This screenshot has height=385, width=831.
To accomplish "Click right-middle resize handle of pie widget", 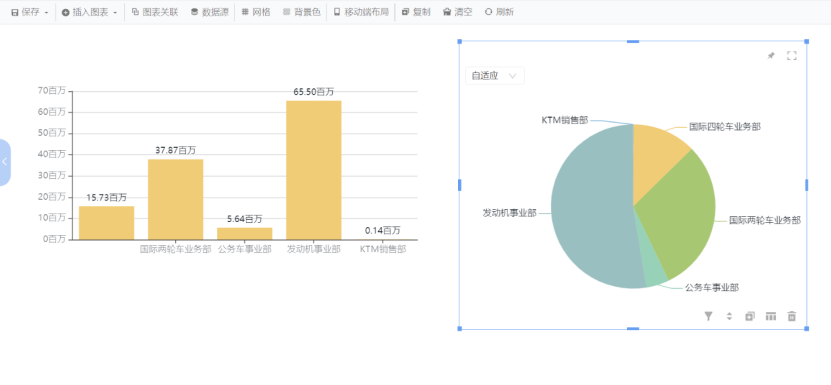I will (807, 185).
